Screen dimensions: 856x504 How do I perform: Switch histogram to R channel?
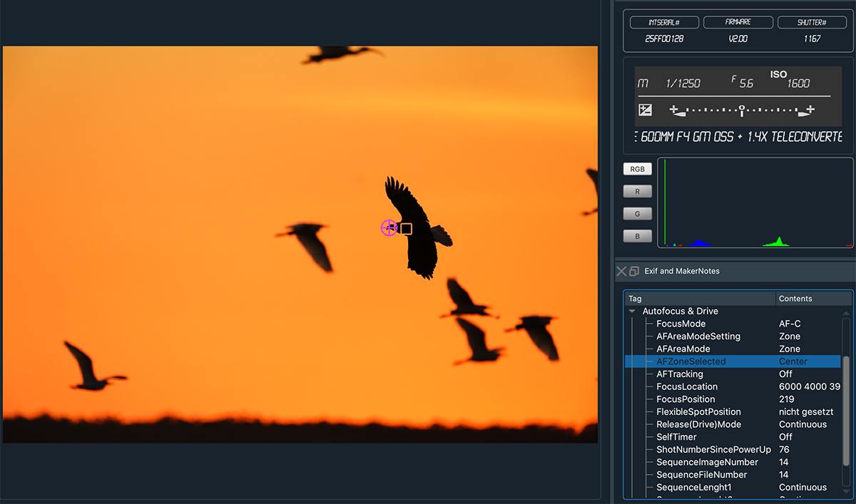(637, 191)
